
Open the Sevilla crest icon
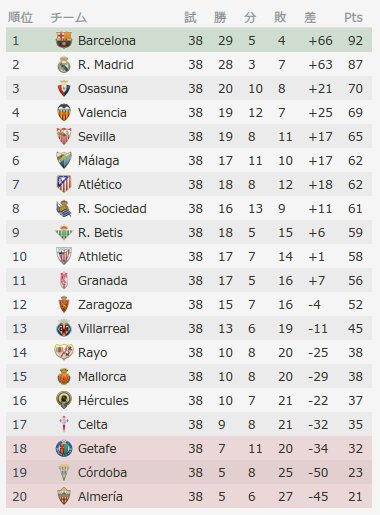[x=64, y=136]
